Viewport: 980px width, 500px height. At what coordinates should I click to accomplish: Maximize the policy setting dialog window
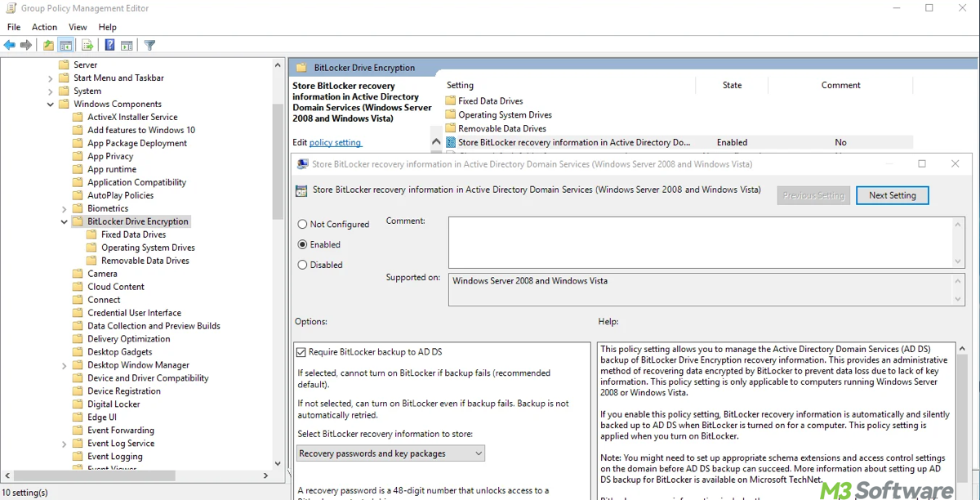pos(922,164)
